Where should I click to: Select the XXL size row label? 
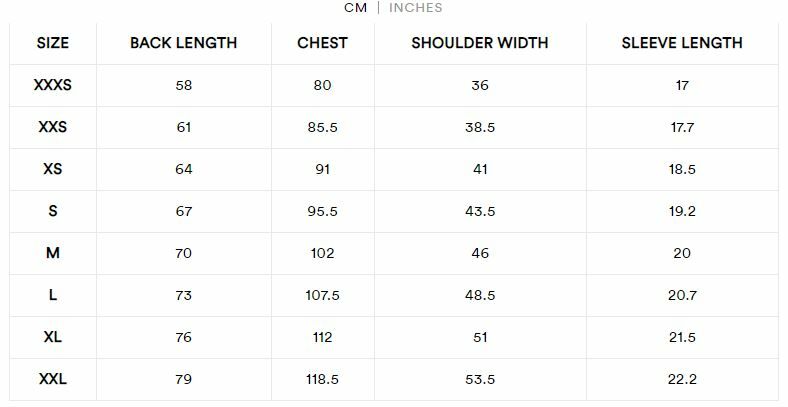[53, 379]
